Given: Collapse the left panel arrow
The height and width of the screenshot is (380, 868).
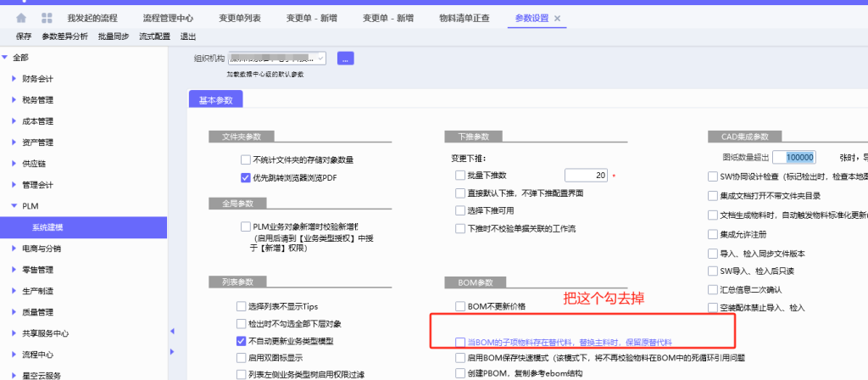Looking at the screenshot, I should 172,332.
